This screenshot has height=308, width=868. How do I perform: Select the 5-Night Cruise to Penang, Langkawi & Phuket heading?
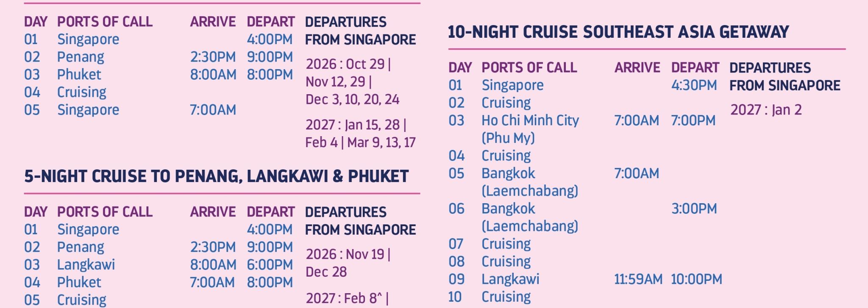click(216, 176)
